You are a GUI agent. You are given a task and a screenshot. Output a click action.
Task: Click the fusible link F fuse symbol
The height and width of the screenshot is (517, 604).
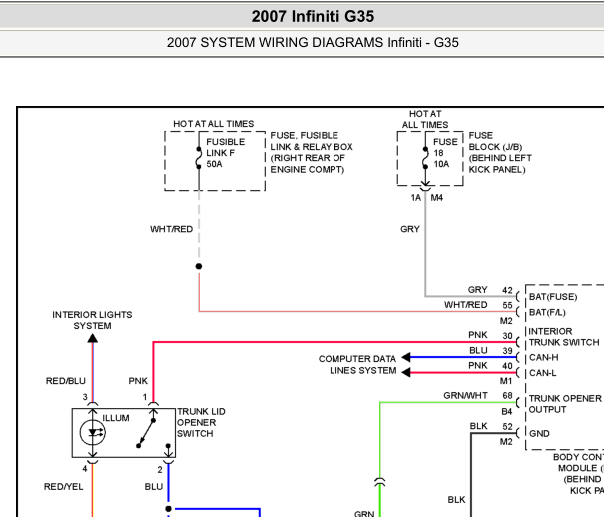coord(199,158)
